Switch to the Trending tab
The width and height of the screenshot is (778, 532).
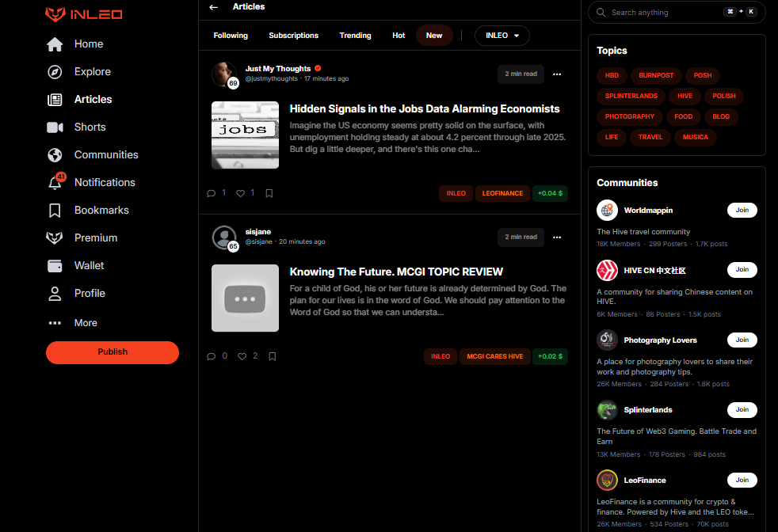click(x=355, y=36)
